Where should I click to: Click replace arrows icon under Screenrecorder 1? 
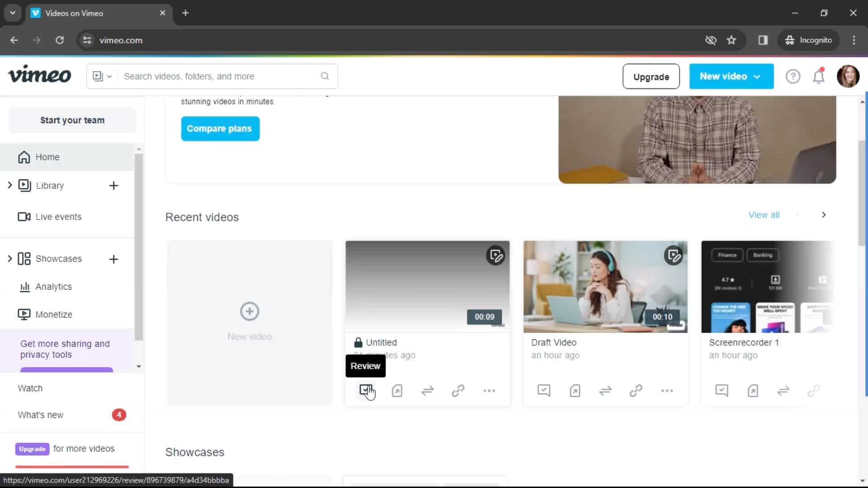click(x=783, y=390)
